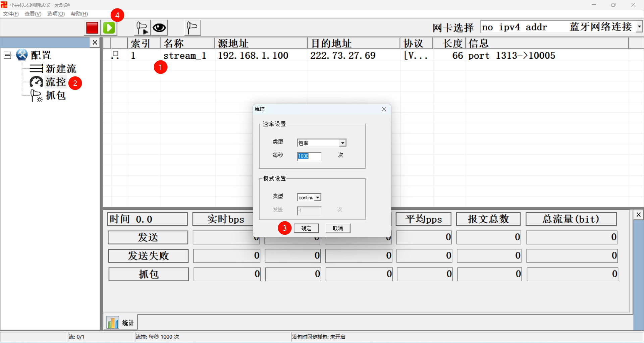Click status bar 流控: 每秒 1000 次
Image resolution: width=644 pixels, height=343 pixels.
[157, 337]
